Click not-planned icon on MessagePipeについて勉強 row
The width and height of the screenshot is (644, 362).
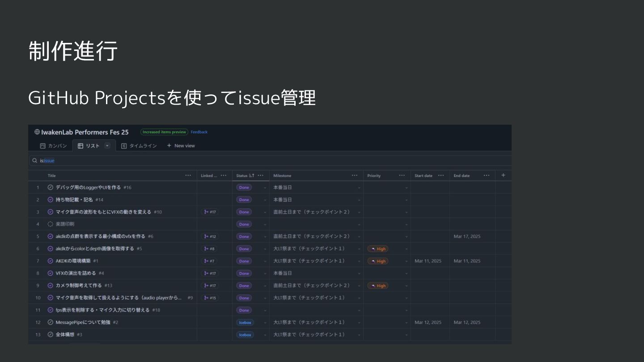(50, 322)
